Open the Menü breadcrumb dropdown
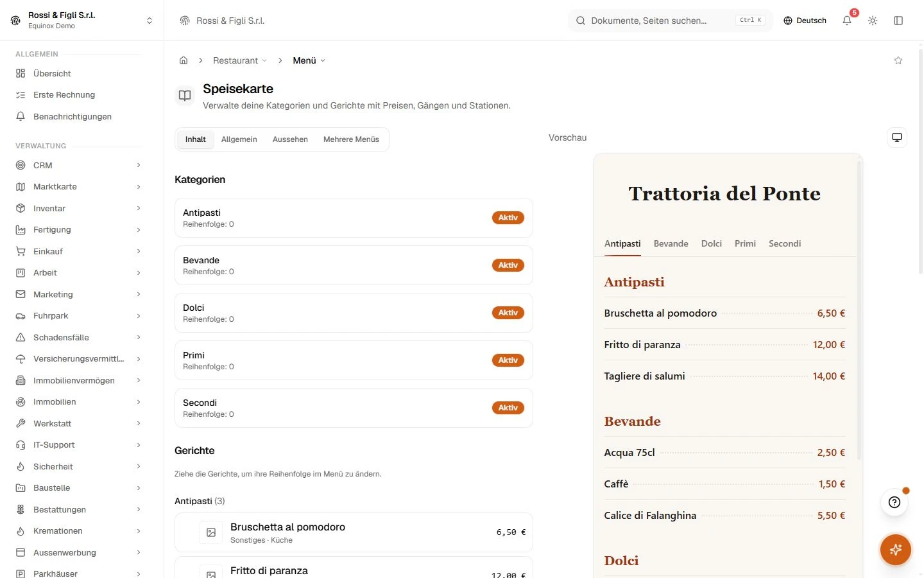The image size is (924, 578). 309,60
